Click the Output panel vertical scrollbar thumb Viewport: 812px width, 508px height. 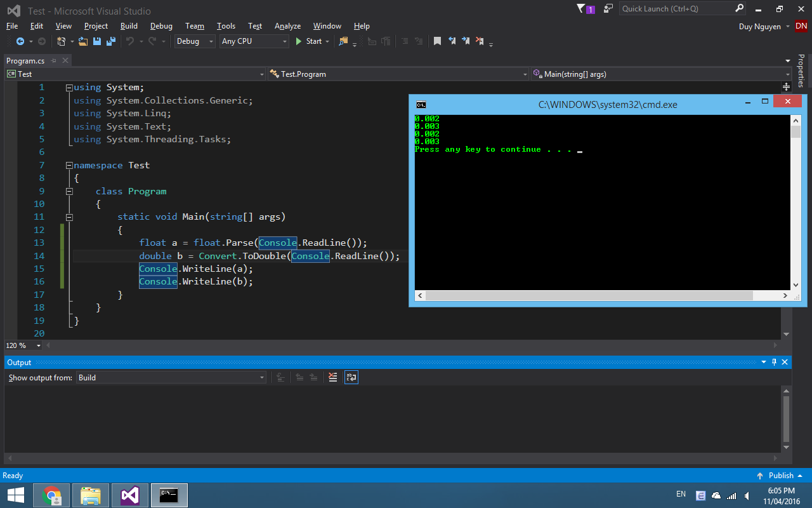pyautogui.click(x=787, y=419)
